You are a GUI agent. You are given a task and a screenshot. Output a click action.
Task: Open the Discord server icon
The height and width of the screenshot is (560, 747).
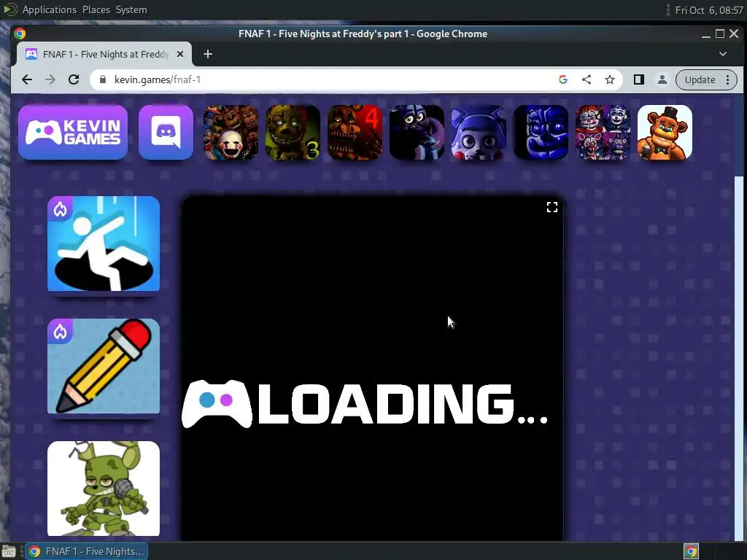(x=166, y=133)
